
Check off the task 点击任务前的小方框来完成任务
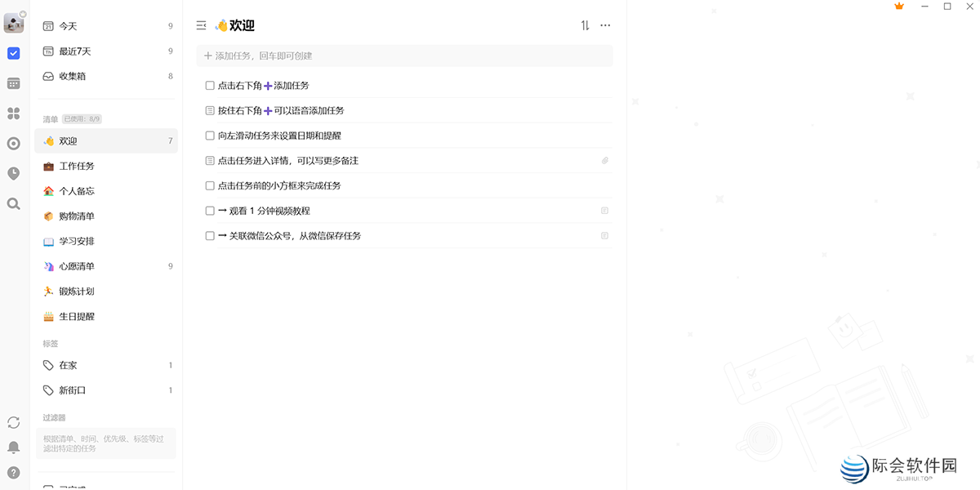click(210, 185)
